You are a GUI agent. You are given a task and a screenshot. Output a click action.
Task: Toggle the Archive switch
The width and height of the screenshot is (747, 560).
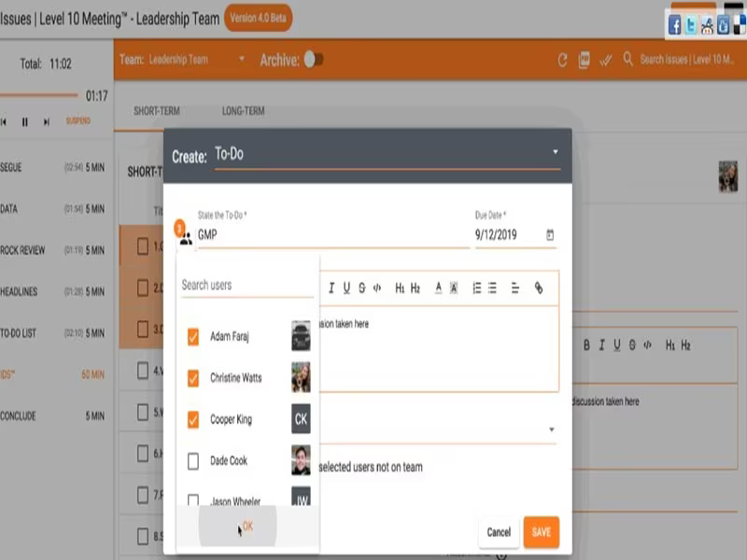[314, 60]
